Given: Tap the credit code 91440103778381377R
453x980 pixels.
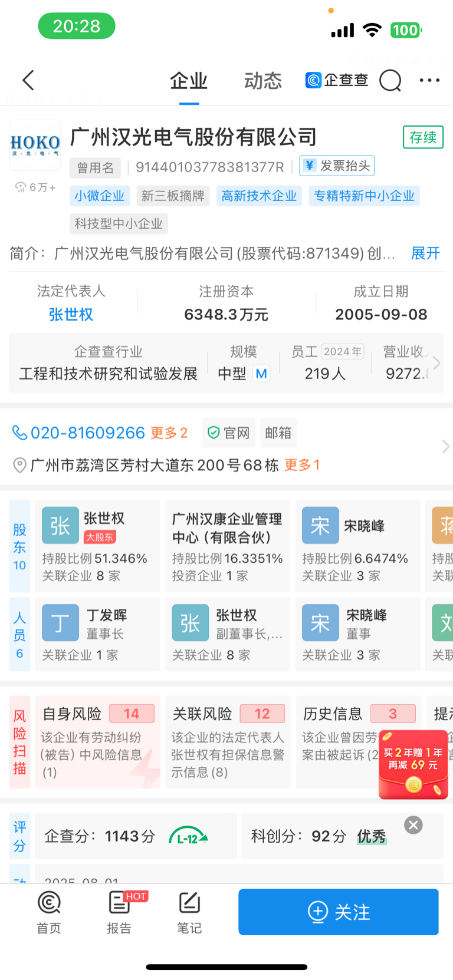Looking at the screenshot, I should [210, 167].
